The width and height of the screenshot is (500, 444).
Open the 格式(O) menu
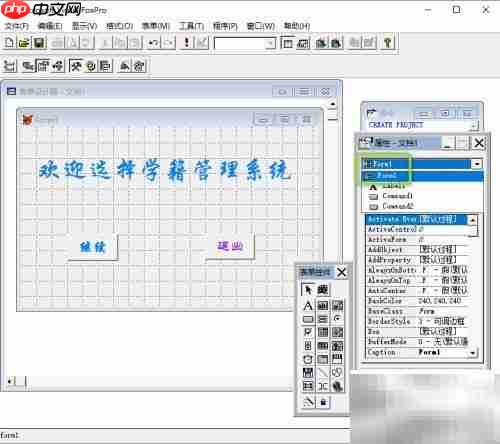[x=119, y=26]
